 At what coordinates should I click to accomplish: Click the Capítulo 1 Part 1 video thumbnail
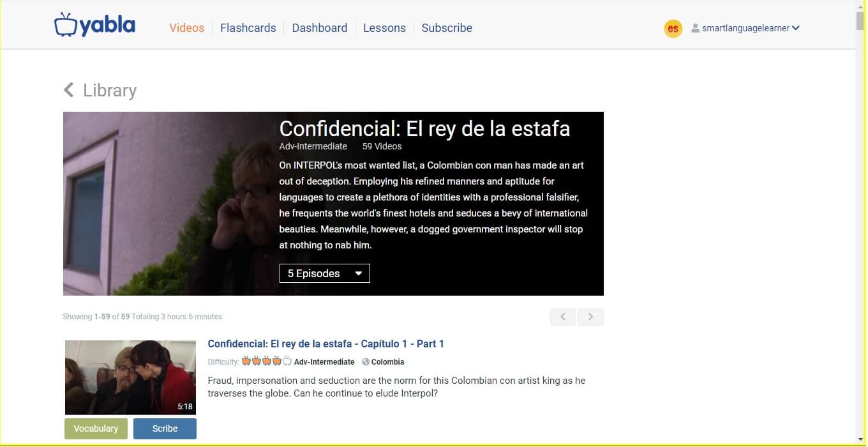pos(130,377)
